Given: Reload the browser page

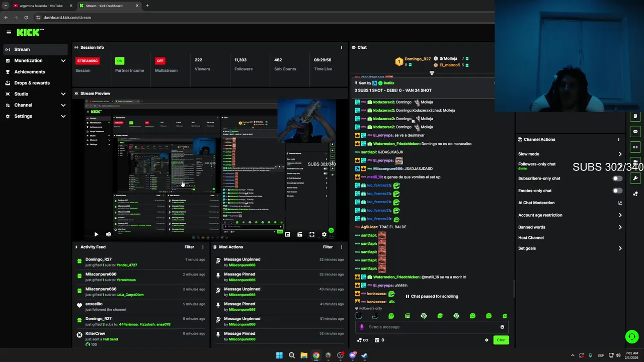Looking at the screenshot, I should [26, 17].
